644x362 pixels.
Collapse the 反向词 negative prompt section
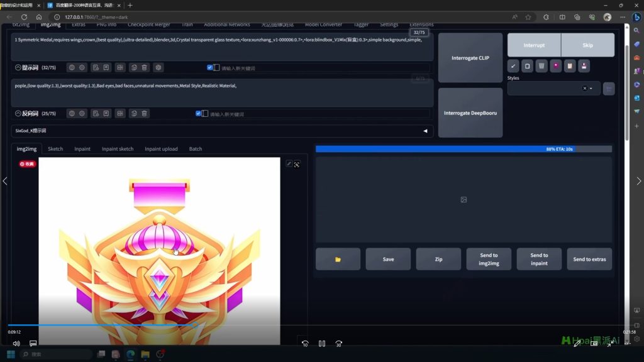[x=18, y=114]
